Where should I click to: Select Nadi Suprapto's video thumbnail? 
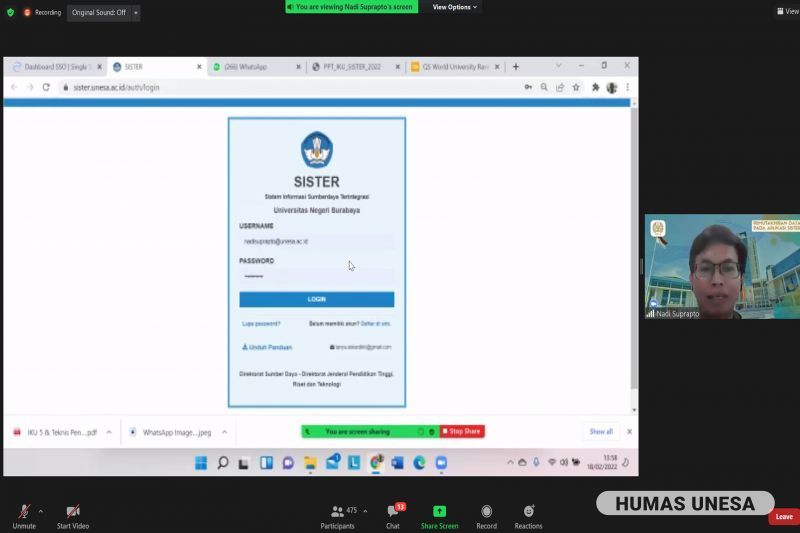(722, 267)
